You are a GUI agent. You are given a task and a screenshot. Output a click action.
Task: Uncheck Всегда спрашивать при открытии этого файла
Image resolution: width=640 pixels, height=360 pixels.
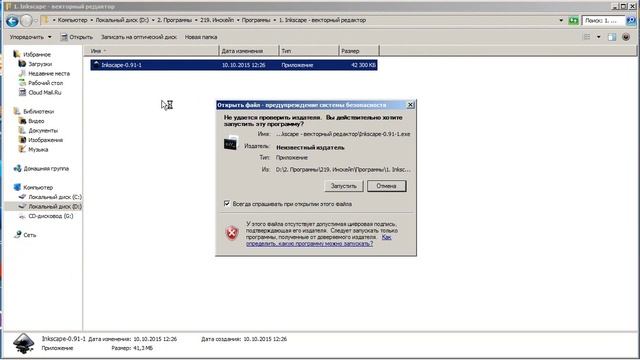point(227,203)
